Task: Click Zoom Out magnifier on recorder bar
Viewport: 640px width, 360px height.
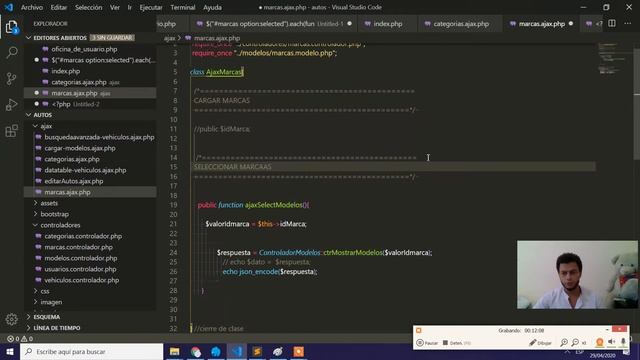Action: pyautogui.click(x=575, y=343)
